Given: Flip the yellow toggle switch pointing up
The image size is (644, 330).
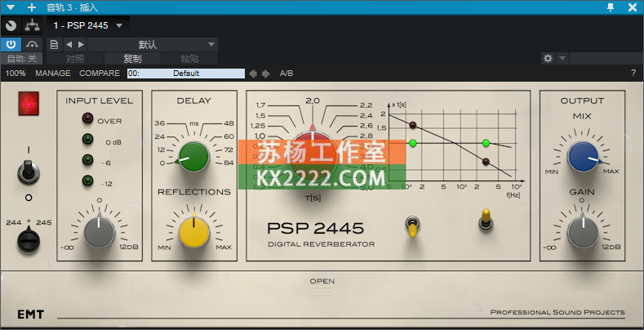Looking at the screenshot, I should point(486,220).
